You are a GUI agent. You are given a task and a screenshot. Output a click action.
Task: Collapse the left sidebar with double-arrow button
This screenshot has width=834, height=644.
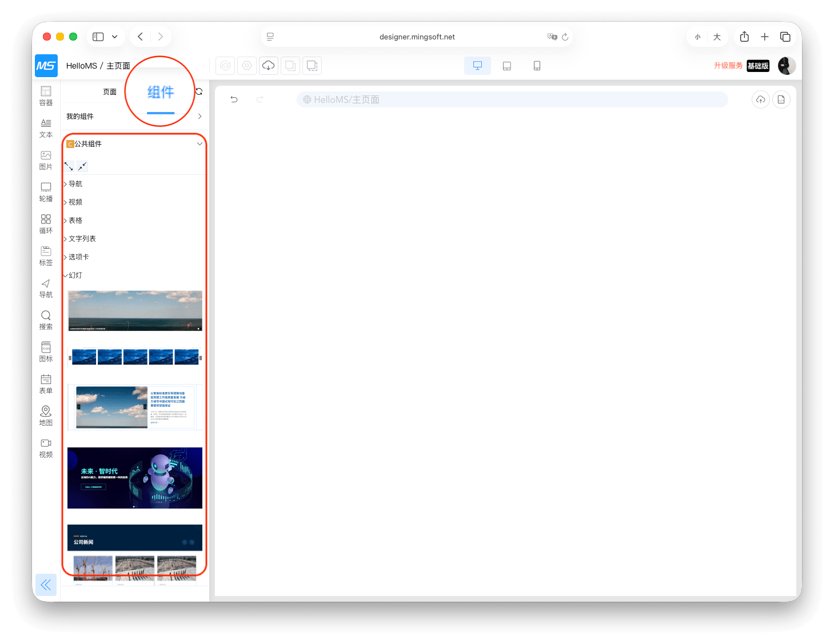pyautogui.click(x=46, y=585)
